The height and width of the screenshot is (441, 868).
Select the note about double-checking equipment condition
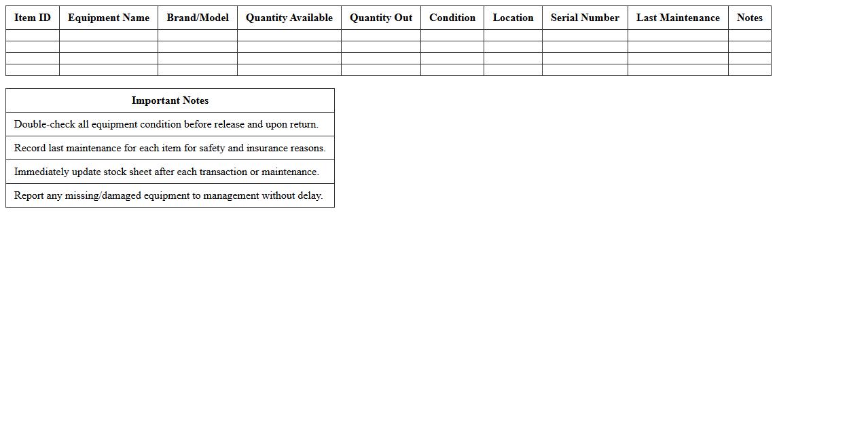coord(166,124)
